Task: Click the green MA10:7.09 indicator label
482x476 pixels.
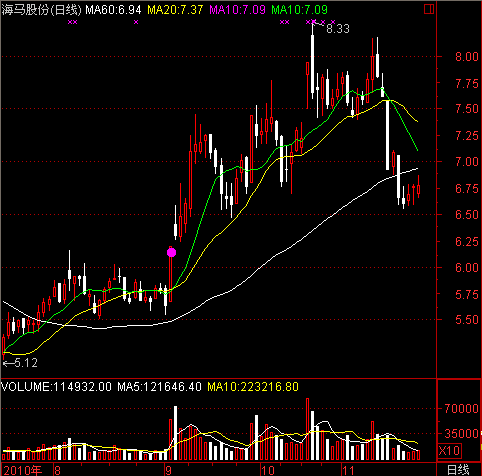Action: point(300,10)
